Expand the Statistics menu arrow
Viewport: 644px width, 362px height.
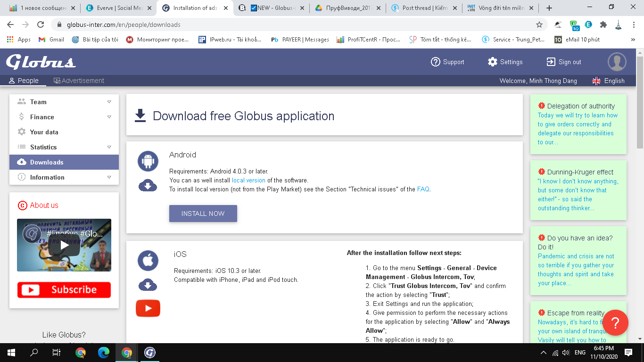pyautogui.click(x=109, y=147)
